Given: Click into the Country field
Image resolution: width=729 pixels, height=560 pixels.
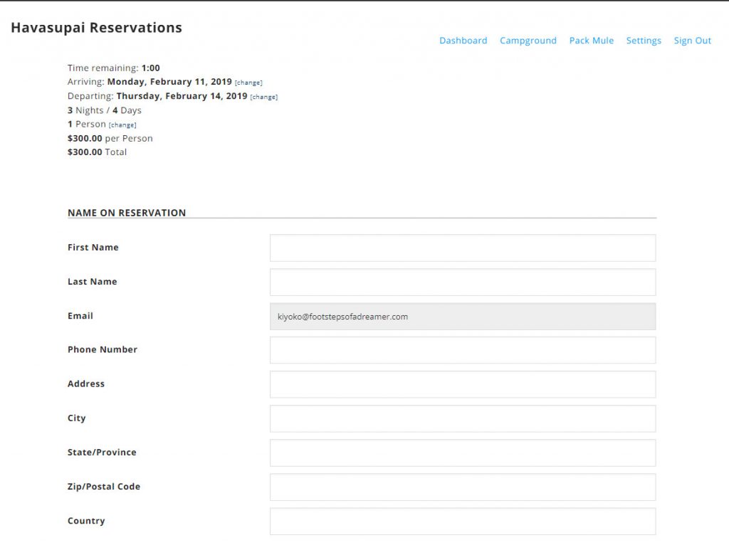Looking at the screenshot, I should [x=463, y=522].
